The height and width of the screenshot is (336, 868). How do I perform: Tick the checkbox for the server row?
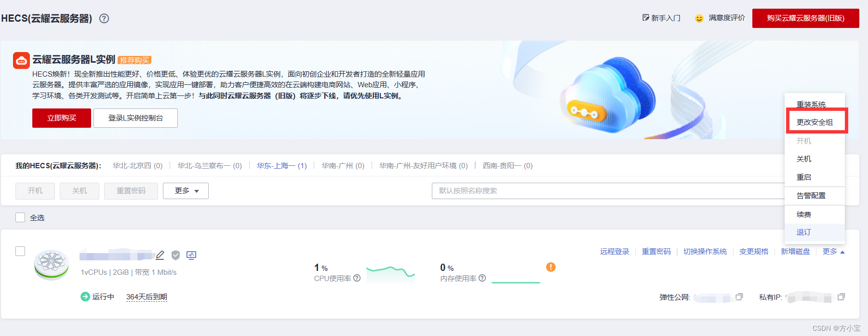point(20,251)
